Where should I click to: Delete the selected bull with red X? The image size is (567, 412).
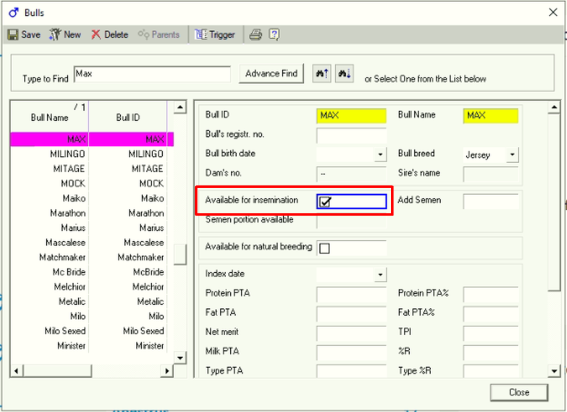point(110,35)
